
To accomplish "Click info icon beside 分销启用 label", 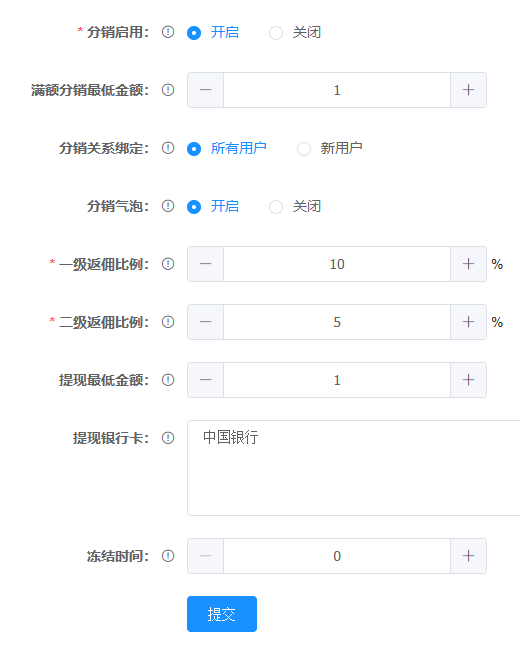I will 168,32.
